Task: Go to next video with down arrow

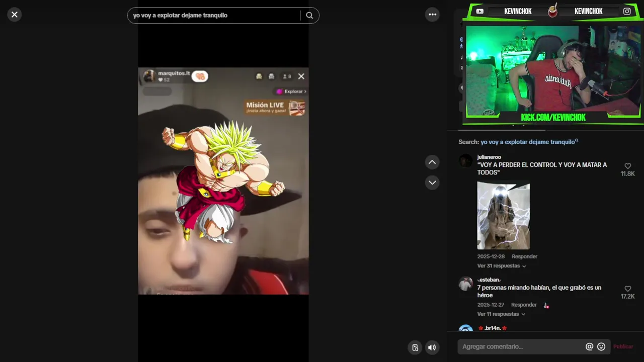Action: 432,183
